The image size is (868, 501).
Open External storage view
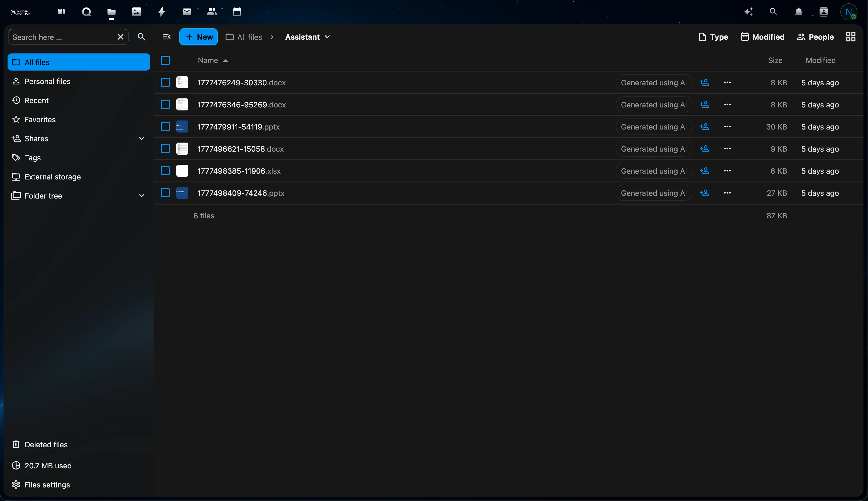[x=79, y=176]
